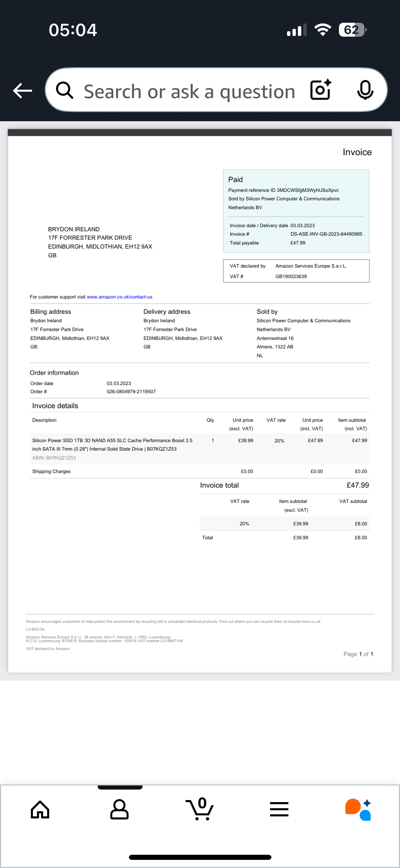
Task: Click the order number 026-0804979-2119507
Action: [x=131, y=392]
